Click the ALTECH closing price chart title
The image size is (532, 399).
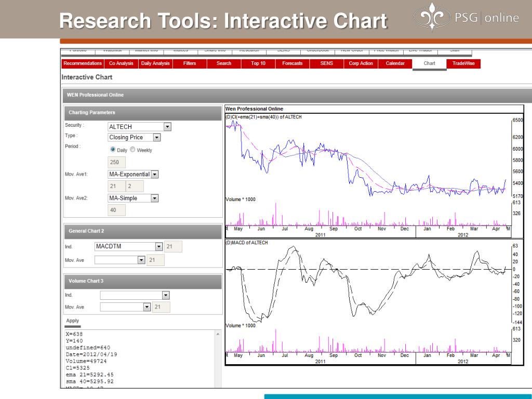263,117
